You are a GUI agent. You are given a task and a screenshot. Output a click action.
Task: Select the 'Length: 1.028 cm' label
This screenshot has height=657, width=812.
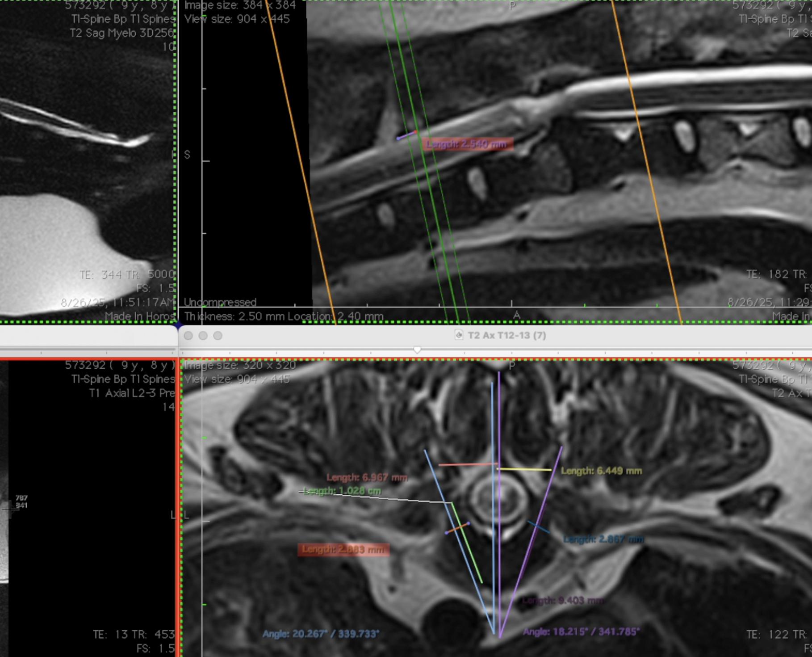pyautogui.click(x=342, y=491)
